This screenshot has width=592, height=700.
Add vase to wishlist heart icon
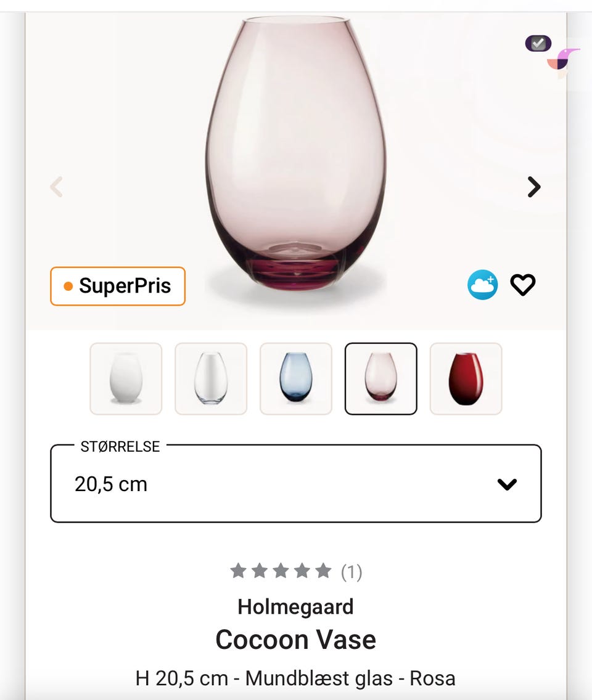tap(523, 285)
